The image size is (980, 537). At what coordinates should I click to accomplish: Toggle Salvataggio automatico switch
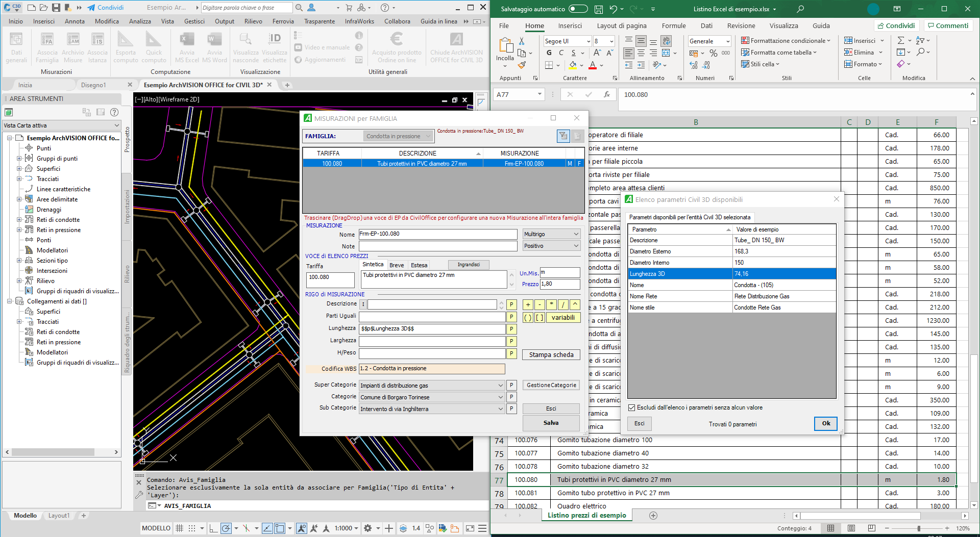pos(578,9)
